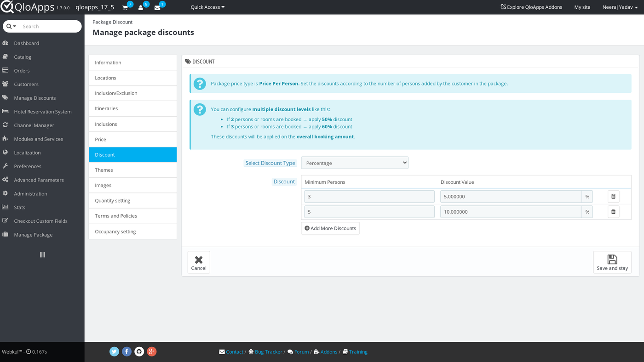The image size is (644, 362).
Task: Delete the 5 persons discount row
Action: [x=613, y=212]
